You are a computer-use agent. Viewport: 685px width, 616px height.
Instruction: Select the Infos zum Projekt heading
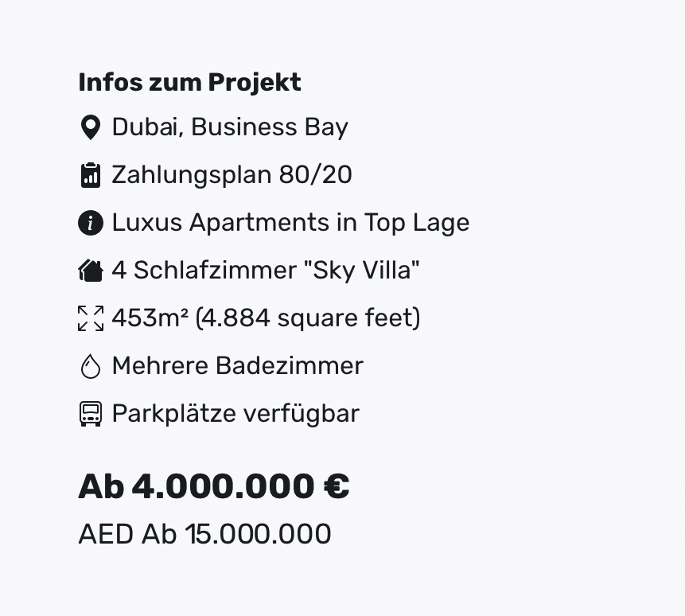(x=189, y=82)
